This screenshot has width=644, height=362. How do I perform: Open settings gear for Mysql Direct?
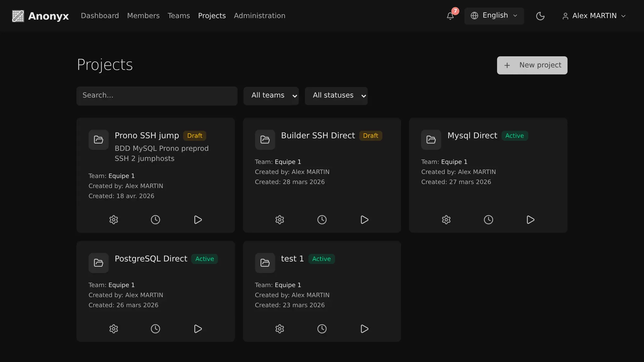tap(446, 220)
